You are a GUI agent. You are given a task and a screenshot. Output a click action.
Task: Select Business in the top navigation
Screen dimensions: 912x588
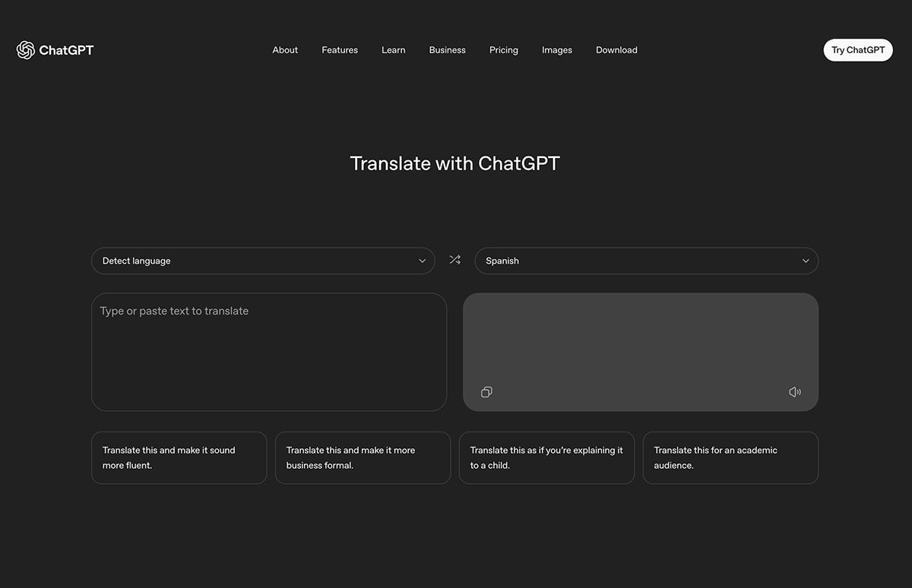click(448, 50)
